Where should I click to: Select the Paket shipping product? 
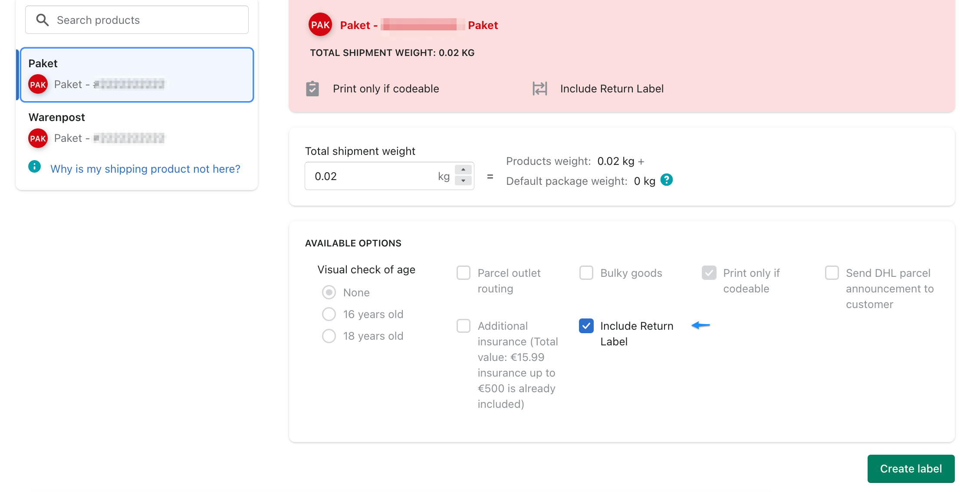tap(137, 75)
